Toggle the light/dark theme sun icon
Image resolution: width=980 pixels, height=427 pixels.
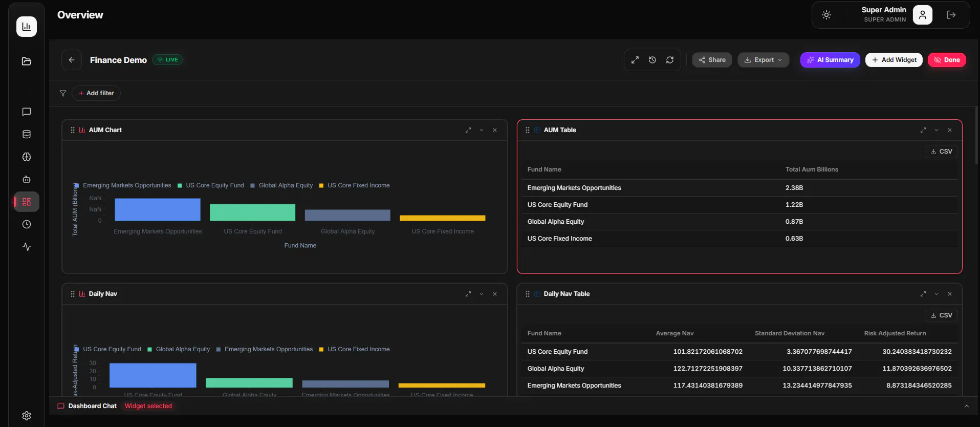pyautogui.click(x=826, y=15)
